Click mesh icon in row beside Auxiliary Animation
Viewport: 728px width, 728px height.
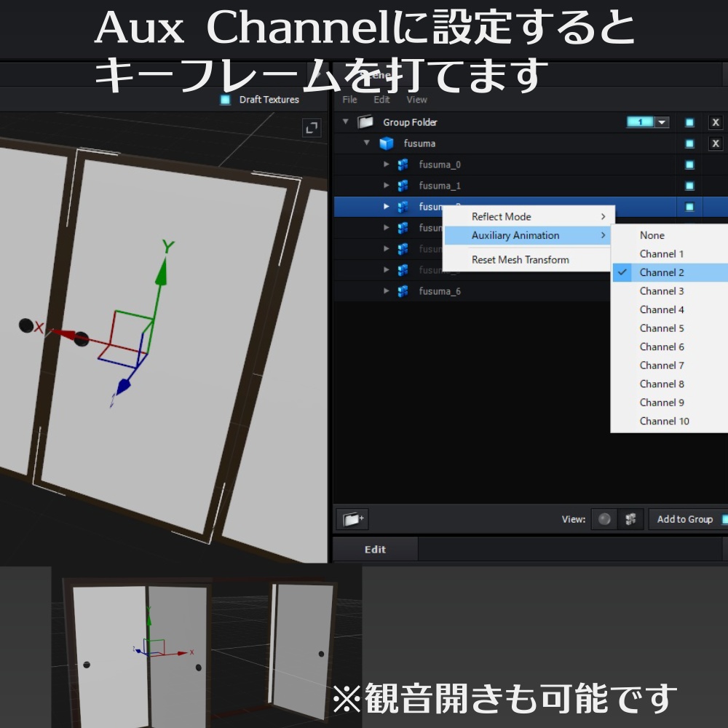[x=403, y=228]
